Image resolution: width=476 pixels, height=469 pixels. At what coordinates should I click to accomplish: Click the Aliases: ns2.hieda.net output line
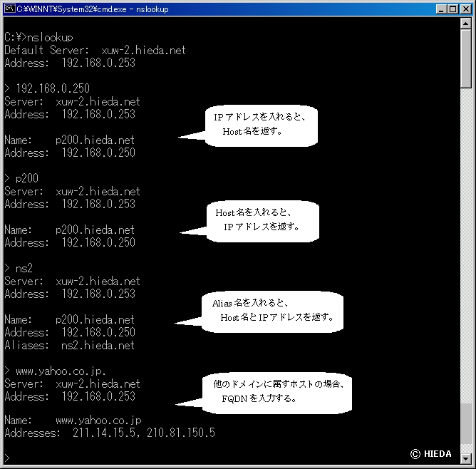coord(69,346)
